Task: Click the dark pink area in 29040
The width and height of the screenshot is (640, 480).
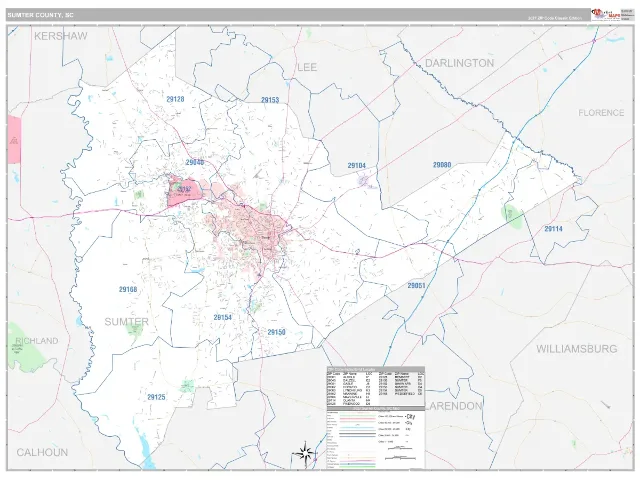Action: [x=185, y=191]
